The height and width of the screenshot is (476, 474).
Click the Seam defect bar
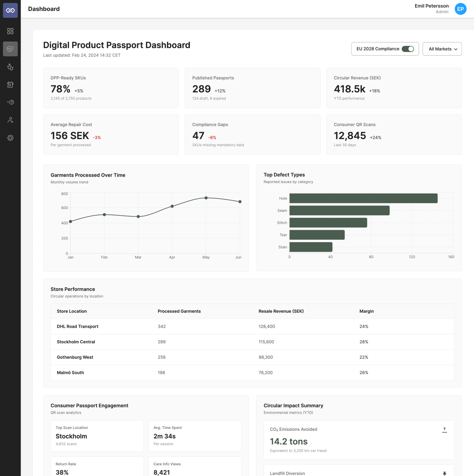[340, 210]
